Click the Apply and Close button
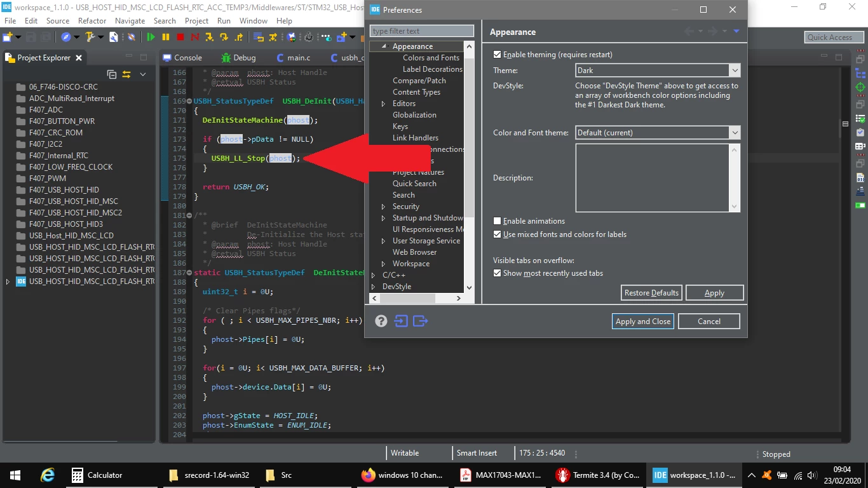 pos(643,322)
